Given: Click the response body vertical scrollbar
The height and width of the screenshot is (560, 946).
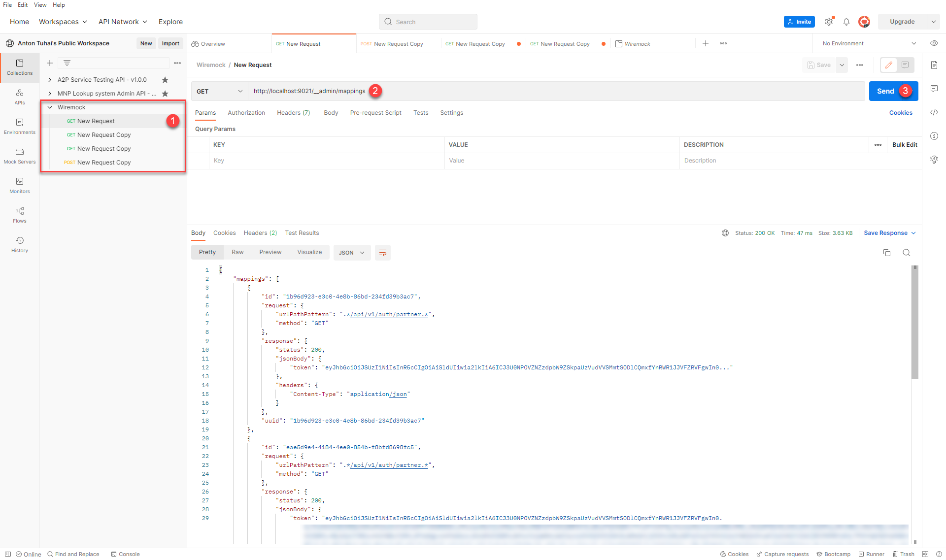Looking at the screenshot, I should (x=915, y=324).
